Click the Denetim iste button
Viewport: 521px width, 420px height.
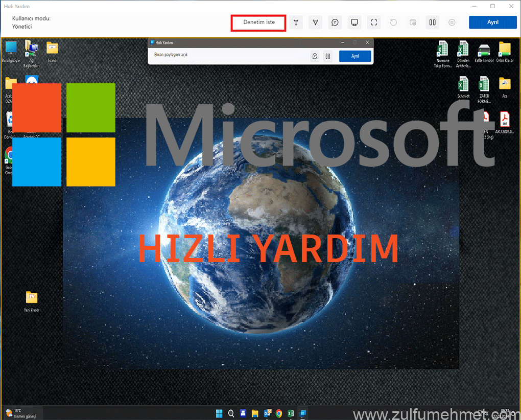click(258, 22)
